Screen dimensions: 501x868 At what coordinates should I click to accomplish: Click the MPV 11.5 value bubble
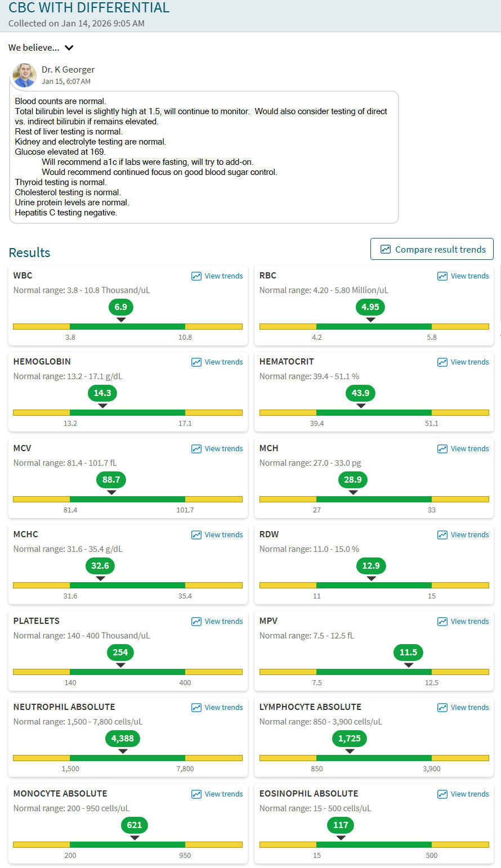[408, 653]
